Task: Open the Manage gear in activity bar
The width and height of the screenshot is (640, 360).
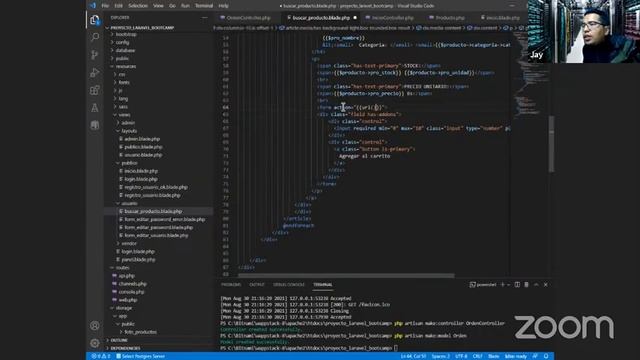Action: [x=95, y=343]
